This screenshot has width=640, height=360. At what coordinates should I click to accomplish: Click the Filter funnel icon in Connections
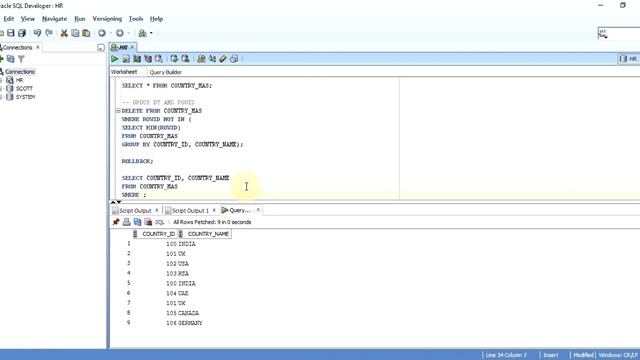[21, 59]
